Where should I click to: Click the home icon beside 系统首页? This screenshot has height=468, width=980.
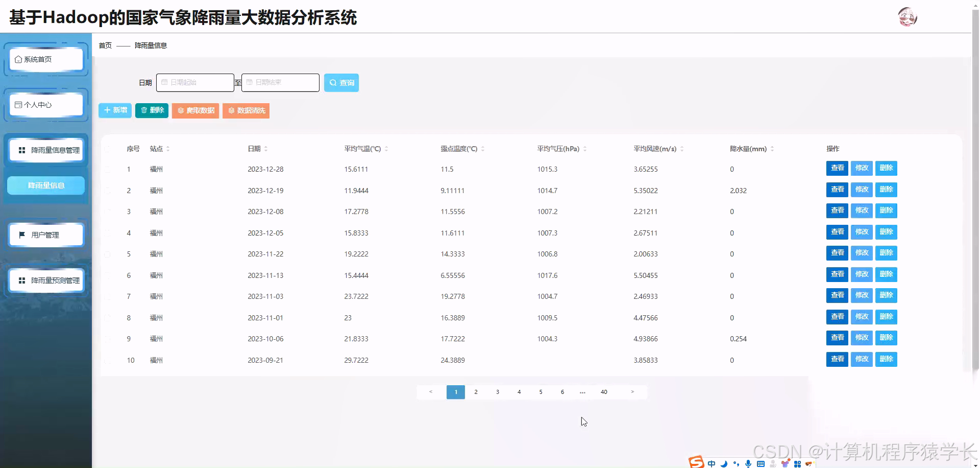[18, 59]
